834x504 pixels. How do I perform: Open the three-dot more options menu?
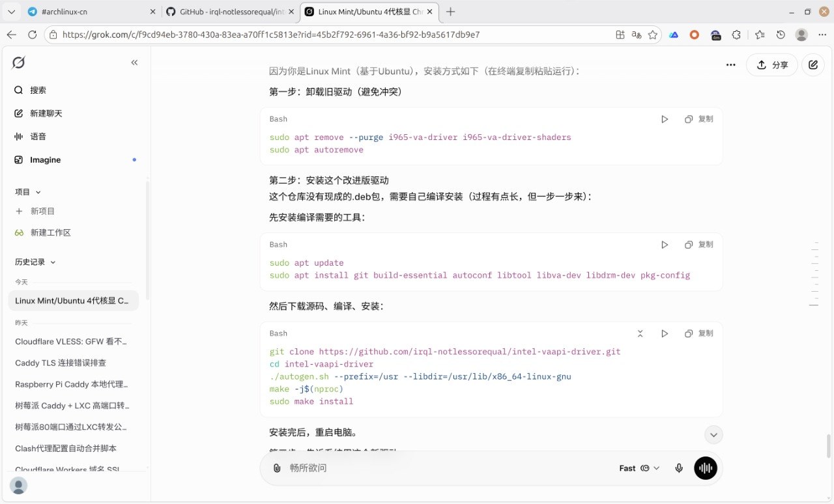tap(731, 65)
